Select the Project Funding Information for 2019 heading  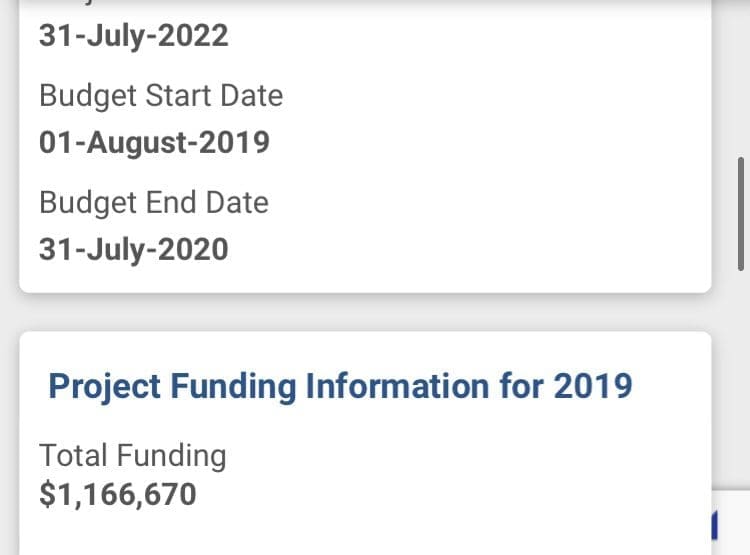click(341, 386)
